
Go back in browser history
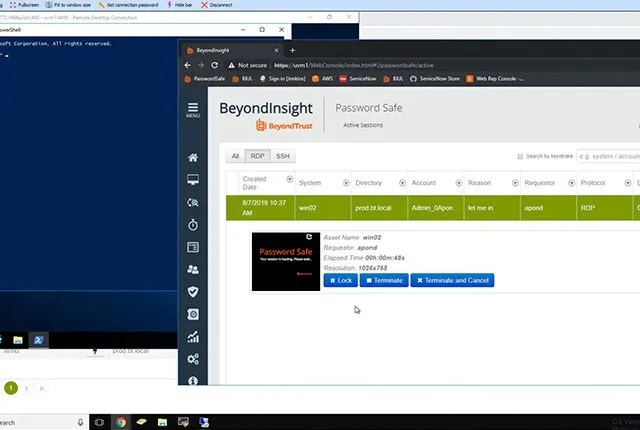pos(187,65)
